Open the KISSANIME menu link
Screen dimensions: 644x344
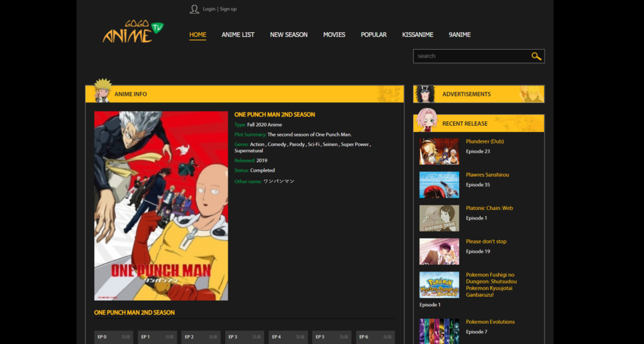(x=418, y=35)
